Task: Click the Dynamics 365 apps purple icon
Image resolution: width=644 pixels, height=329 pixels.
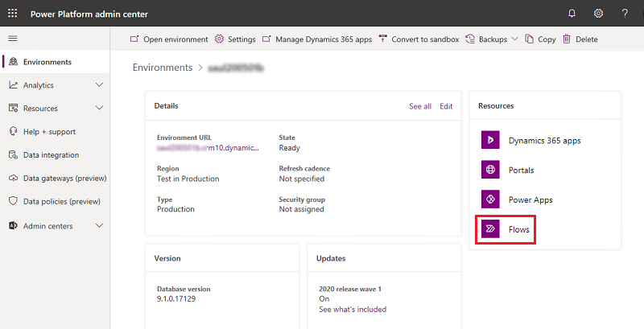Action: [x=490, y=140]
